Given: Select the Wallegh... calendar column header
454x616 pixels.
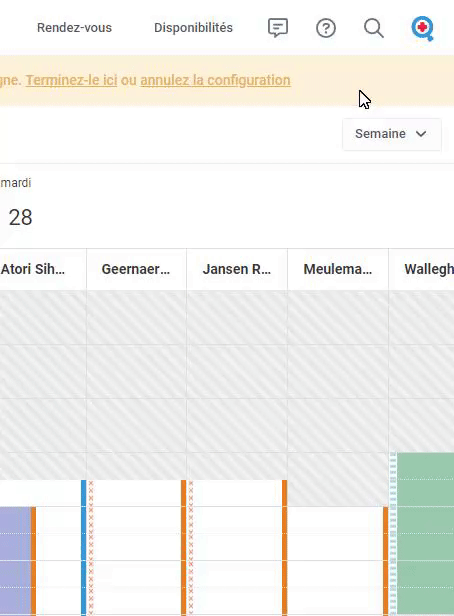Looking at the screenshot, I should [421, 270].
